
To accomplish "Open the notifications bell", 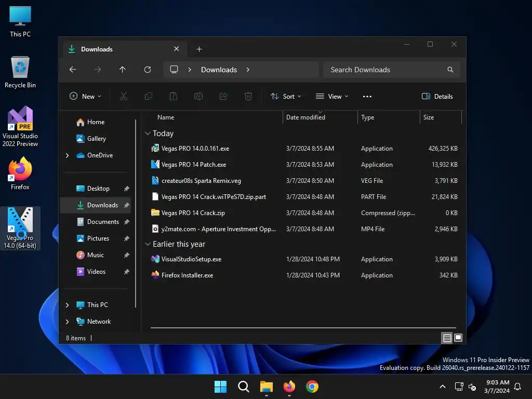I will [x=518, y=387].
